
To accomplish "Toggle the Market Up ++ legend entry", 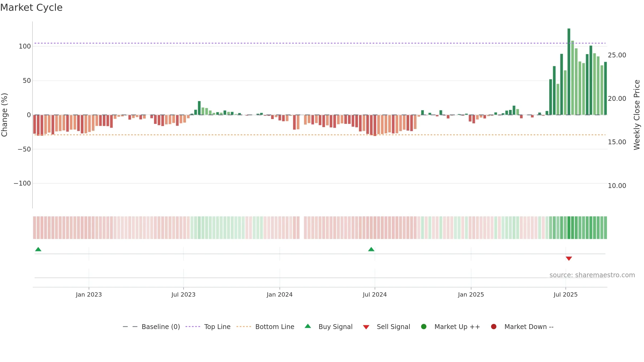I will [x=450, y=327].
